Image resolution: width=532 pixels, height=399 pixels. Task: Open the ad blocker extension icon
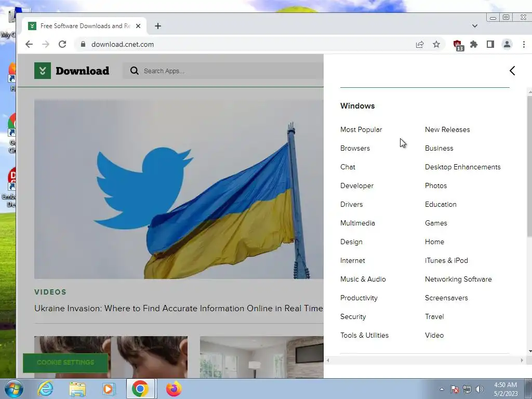click(x=458, y=45)
